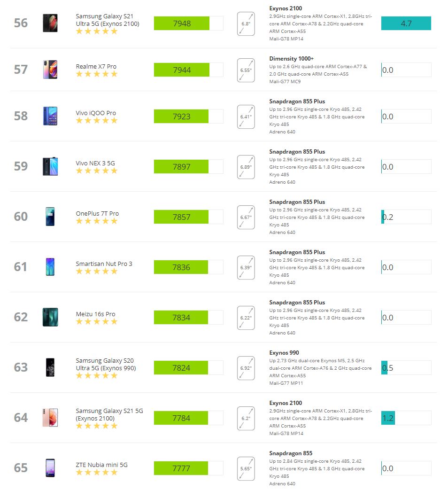Click the 6.67" screen size icon for OnePlus 7T Pro
448x490 pixels.
246,218
